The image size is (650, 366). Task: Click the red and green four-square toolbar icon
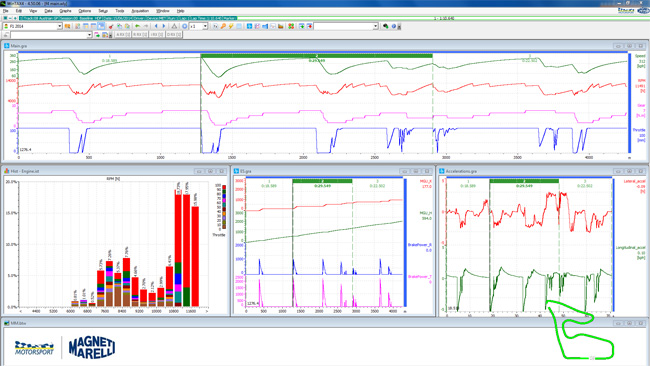(x=291, y=26)
